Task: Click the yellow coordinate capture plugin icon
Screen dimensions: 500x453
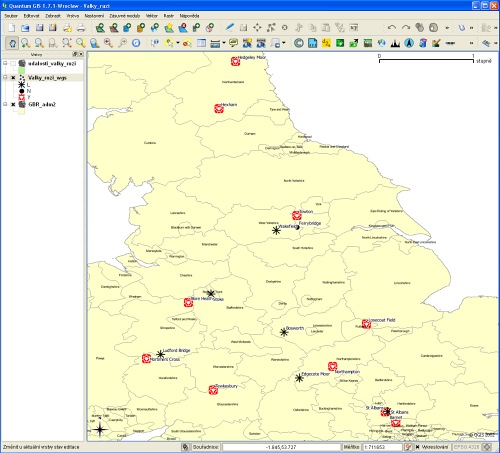Action: pos(326,43)
